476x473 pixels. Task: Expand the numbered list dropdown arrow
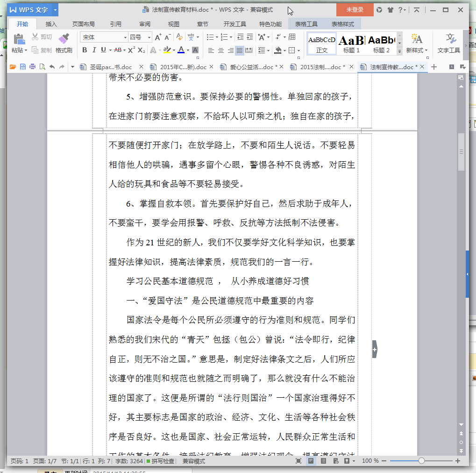click(231, 37)
